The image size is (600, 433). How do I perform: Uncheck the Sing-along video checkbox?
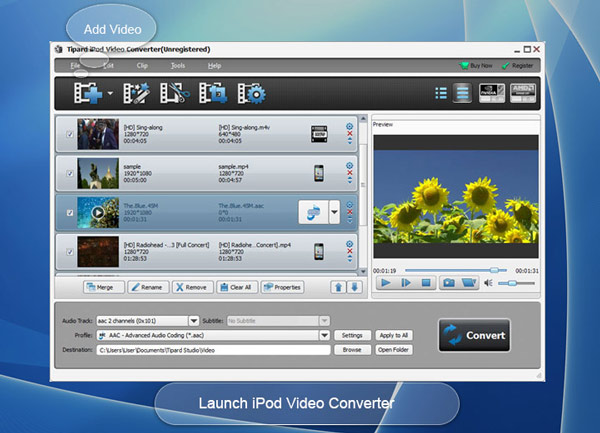70,134
